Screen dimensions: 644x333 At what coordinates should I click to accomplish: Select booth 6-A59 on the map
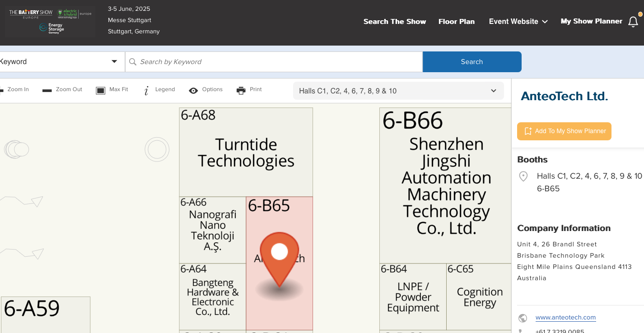(x=46, y=314)
